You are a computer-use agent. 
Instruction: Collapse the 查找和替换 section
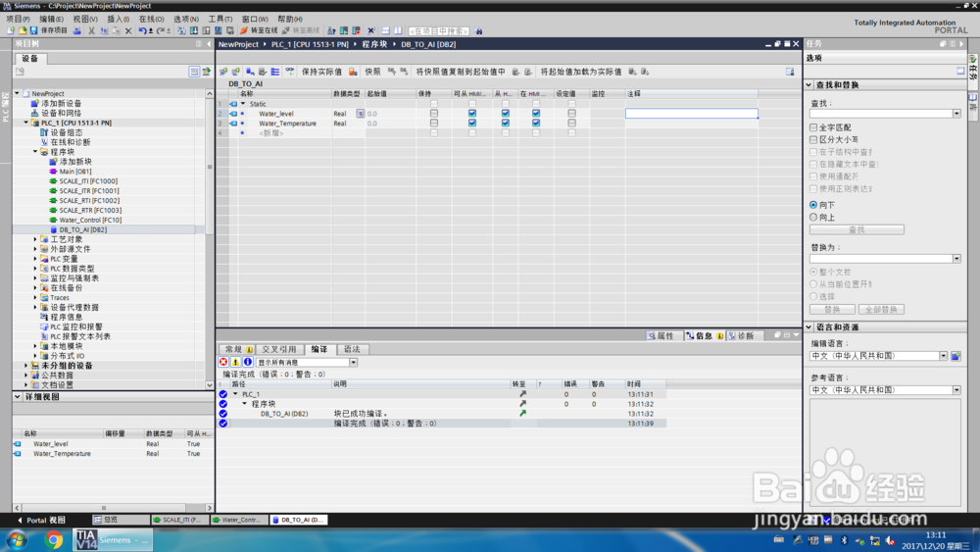808,85
